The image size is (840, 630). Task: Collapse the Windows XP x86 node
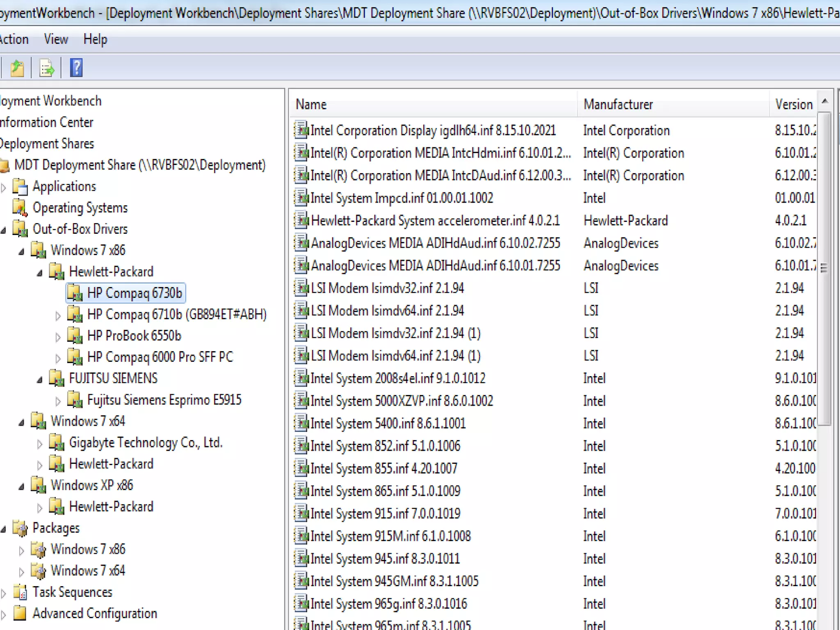tap(21, 486)
